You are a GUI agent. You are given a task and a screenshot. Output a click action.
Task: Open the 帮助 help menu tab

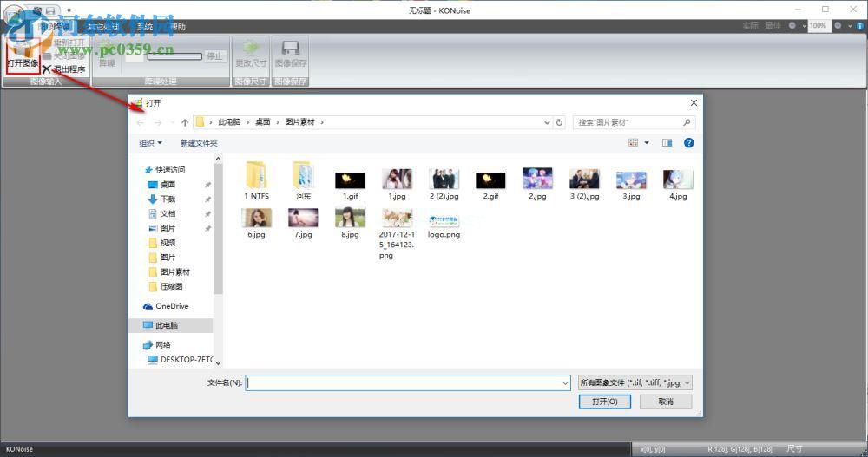coord(178,27)
